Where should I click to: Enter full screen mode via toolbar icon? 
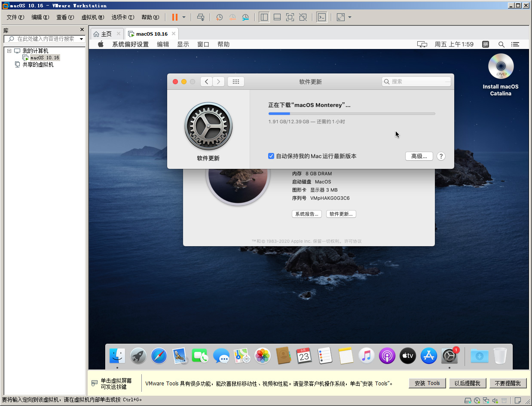290,17
